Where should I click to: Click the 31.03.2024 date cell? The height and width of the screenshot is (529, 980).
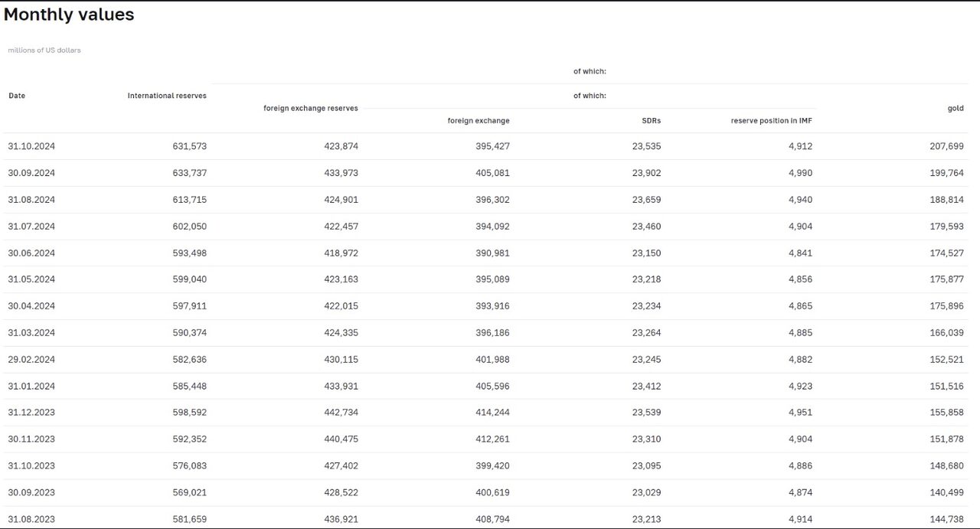[x=31, y=333]
